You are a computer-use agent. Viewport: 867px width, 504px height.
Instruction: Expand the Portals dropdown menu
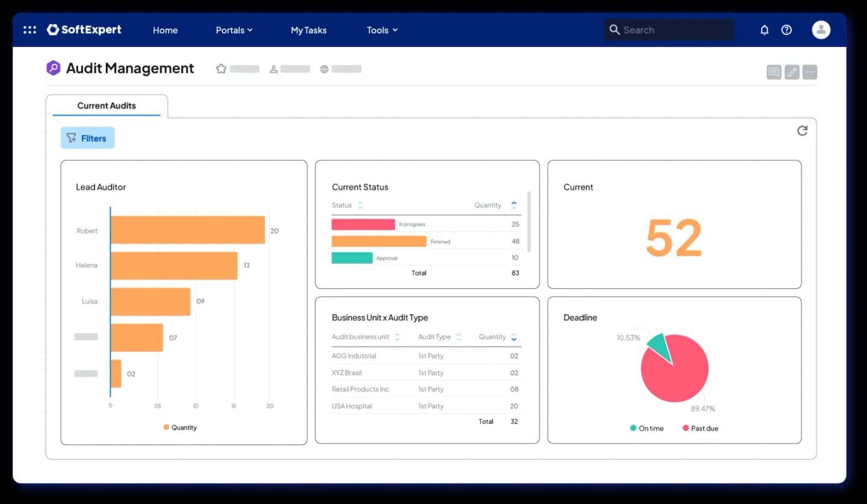coord(234,30)
